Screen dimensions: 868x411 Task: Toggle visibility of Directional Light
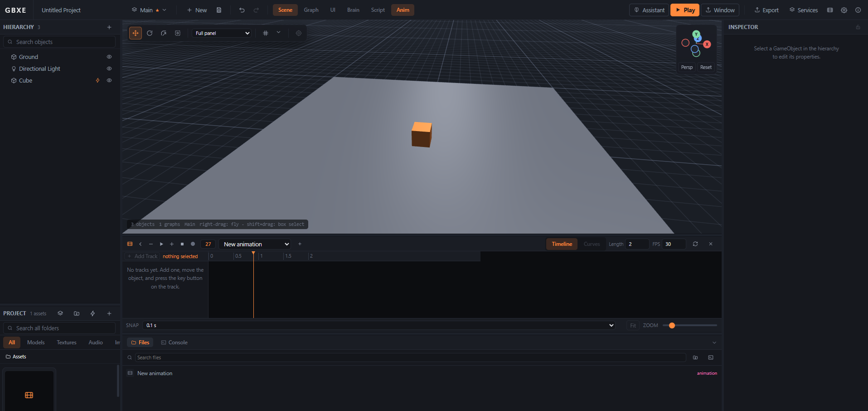coord(109,68)
